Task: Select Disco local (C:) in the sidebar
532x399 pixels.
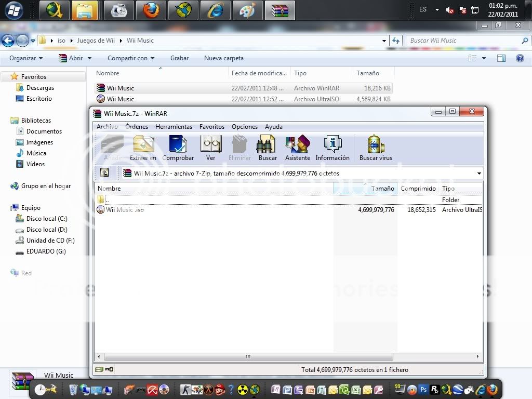Action: click(47, 219)
